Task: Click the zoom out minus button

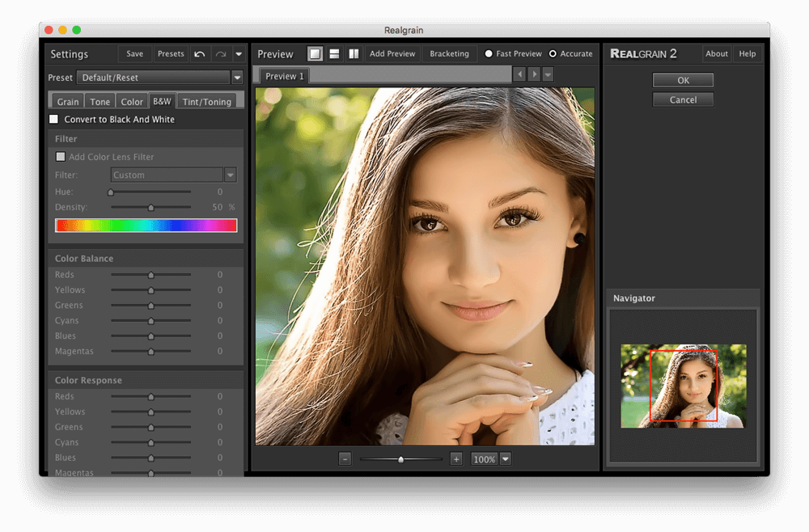Action: [x=345, y=459]
